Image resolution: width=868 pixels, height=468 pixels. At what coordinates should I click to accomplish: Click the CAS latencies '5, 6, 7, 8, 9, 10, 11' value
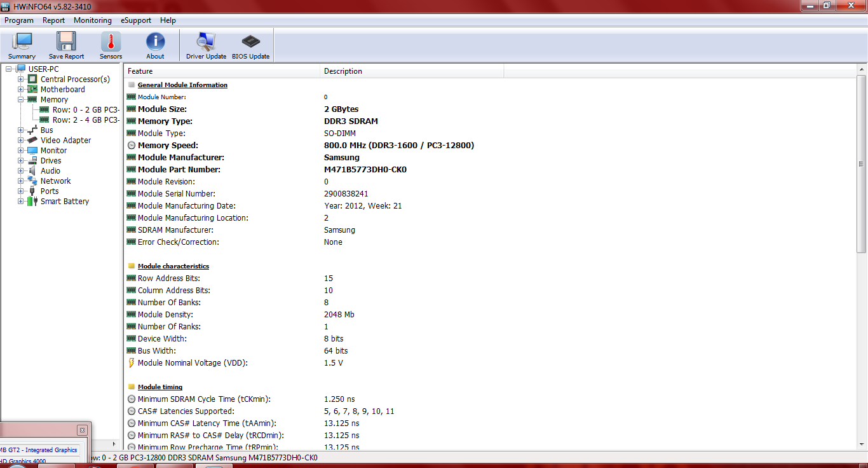click(359, 411)
